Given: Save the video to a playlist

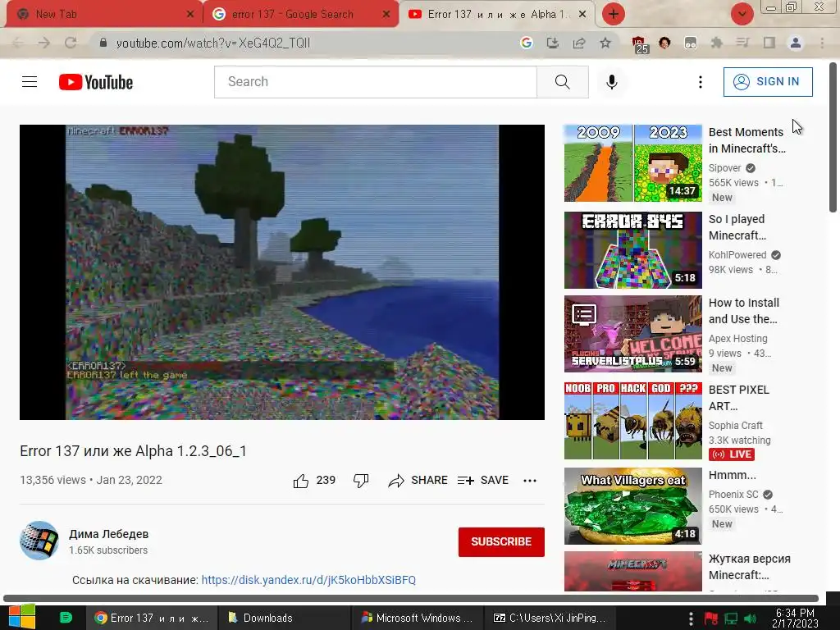Looking at the screenshot, I should 482,481.
